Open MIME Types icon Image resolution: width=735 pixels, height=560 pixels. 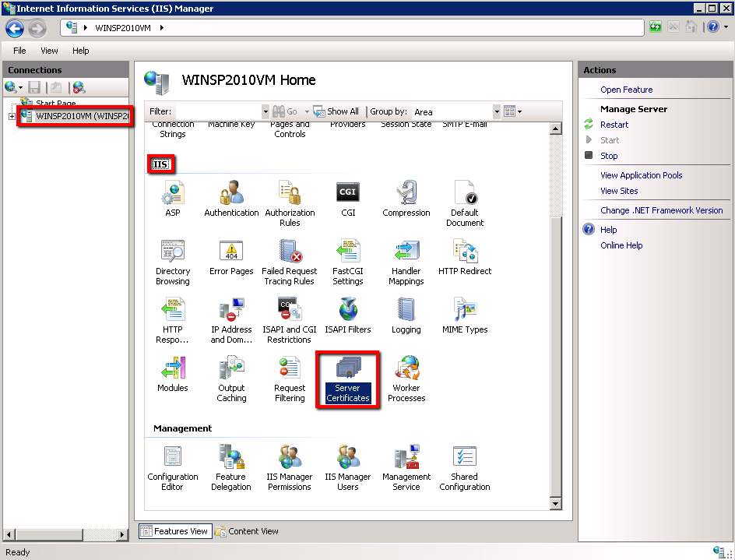pos(464,315)
